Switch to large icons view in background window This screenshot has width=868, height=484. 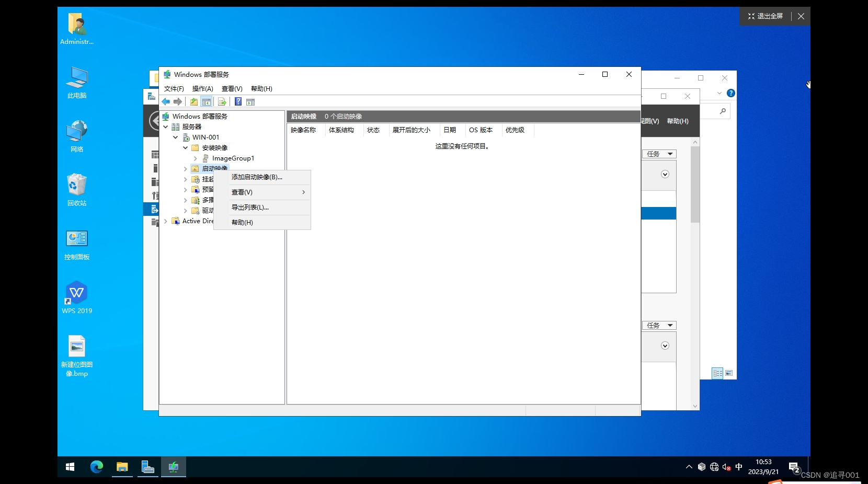pyautogui.click(x=729, y=373)
